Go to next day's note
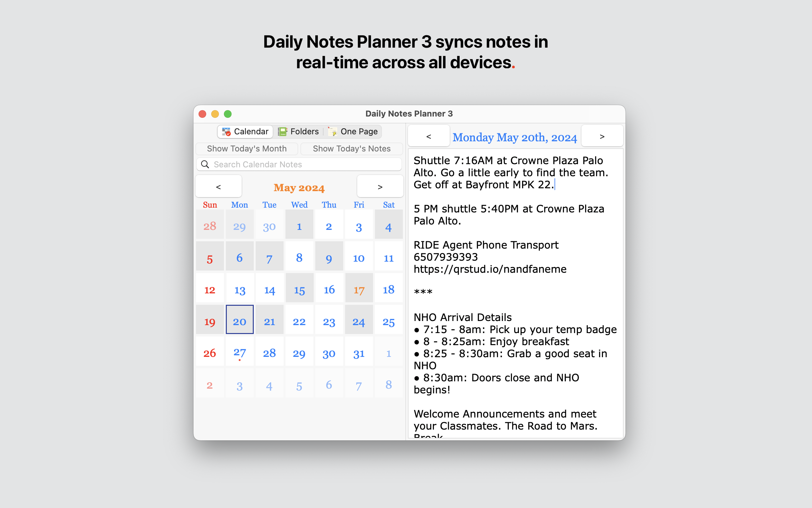This screenshot has height=508, width=812. [602, 136]
